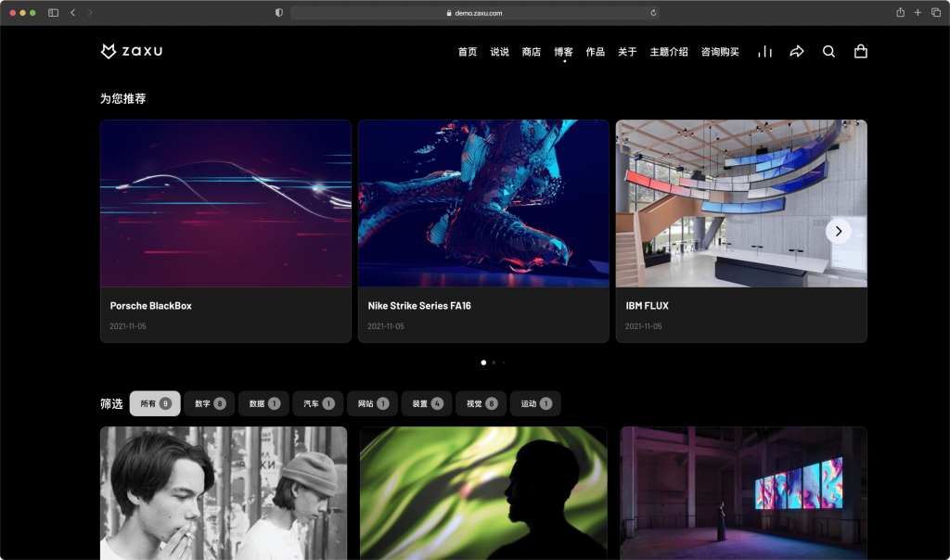Open the stats bar chart icon

pyautogui.click(x=764, y=52)
